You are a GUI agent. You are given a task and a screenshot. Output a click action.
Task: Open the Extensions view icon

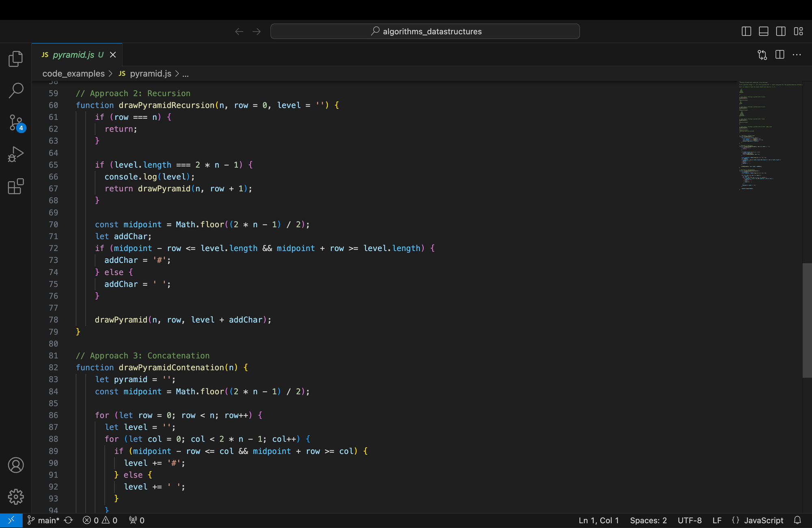pyautogui.click(x=15, y=186)
